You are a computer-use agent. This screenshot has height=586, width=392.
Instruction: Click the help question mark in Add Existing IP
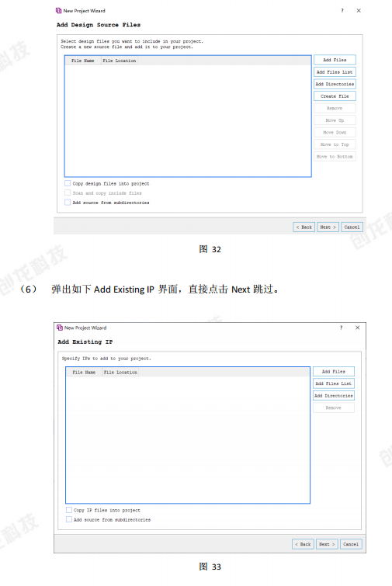(x=341, y=328)
